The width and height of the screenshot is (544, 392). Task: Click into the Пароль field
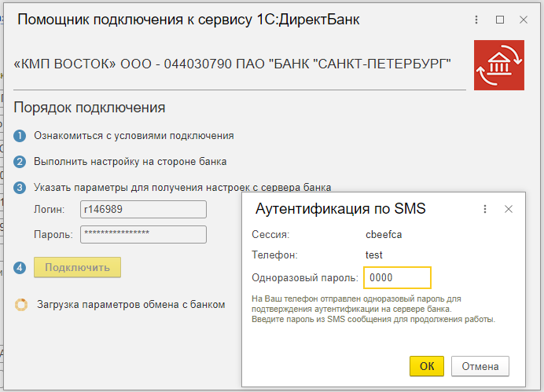pos(143,234)
